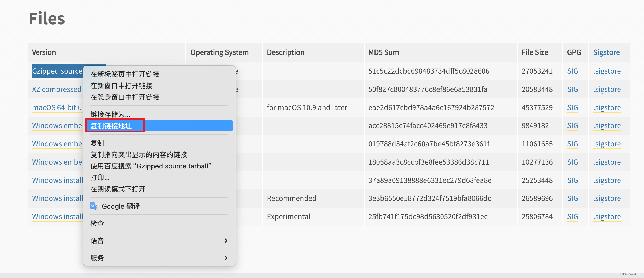Open the XZ compressed source link
This screenshot has width=644, height=278.
pos(57,89)
